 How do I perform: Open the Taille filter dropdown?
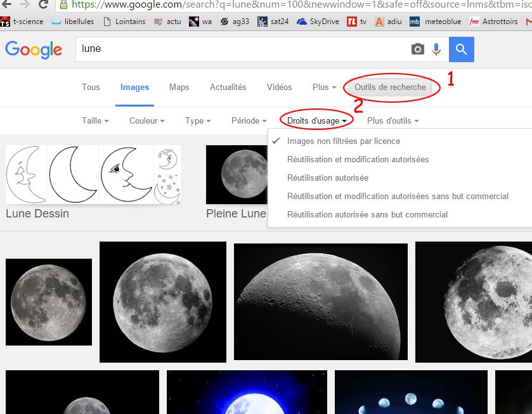(95, 121)
